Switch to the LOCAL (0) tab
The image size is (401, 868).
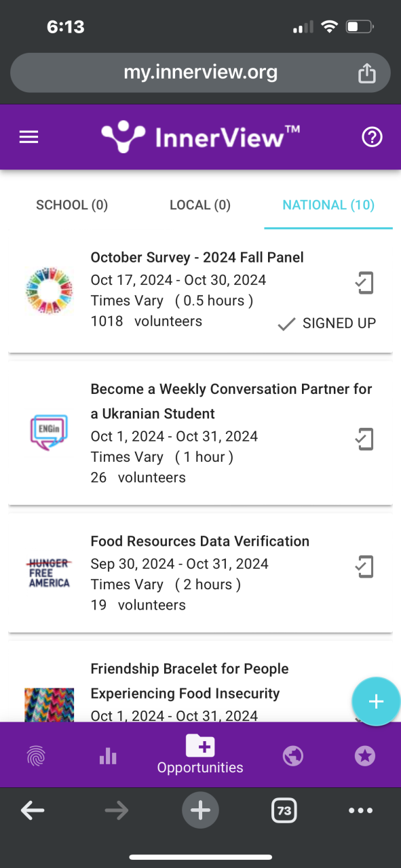(x=200, y=205)
